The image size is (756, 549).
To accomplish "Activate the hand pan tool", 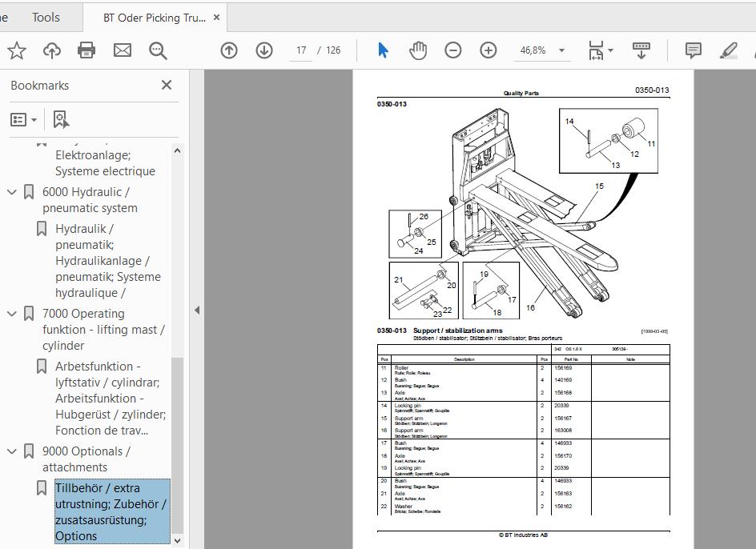I will click(x=417, y=50).
